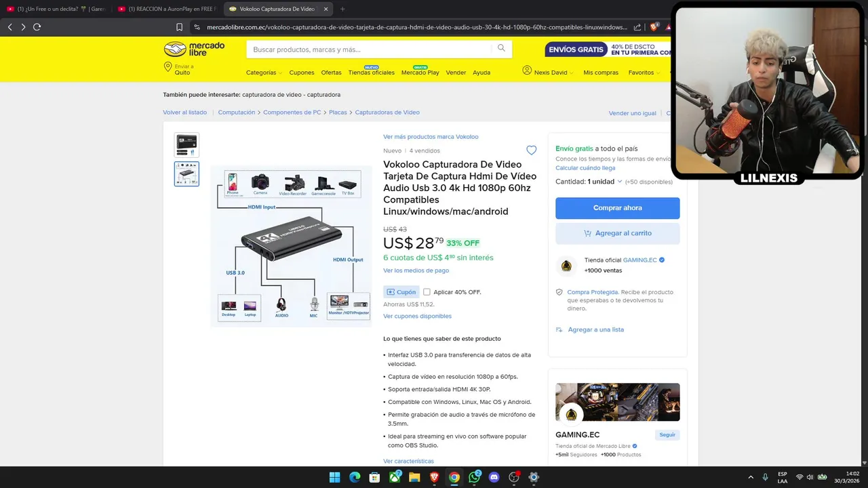Image resolution: width=868 pixels, height=488 pixels.
Task: Open Discord from taskbar
Action: click(x=494, y=477)
